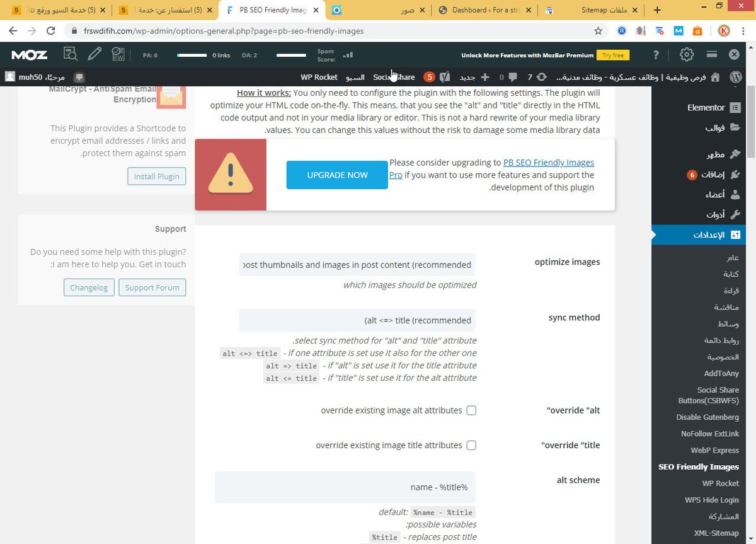The height and width of the screenshot is (544, 756).
Task: Open the جديد (New) admin bar menu
Action: [x=474, y=77]
